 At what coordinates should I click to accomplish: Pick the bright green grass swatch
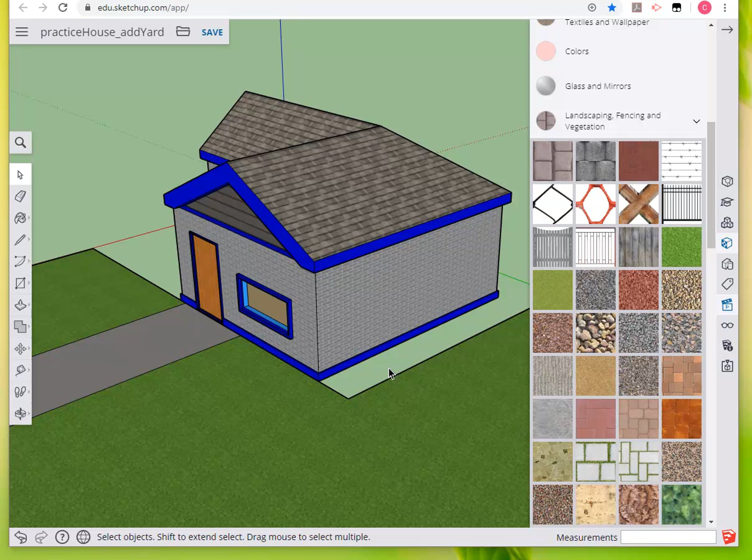pos(681,247)
